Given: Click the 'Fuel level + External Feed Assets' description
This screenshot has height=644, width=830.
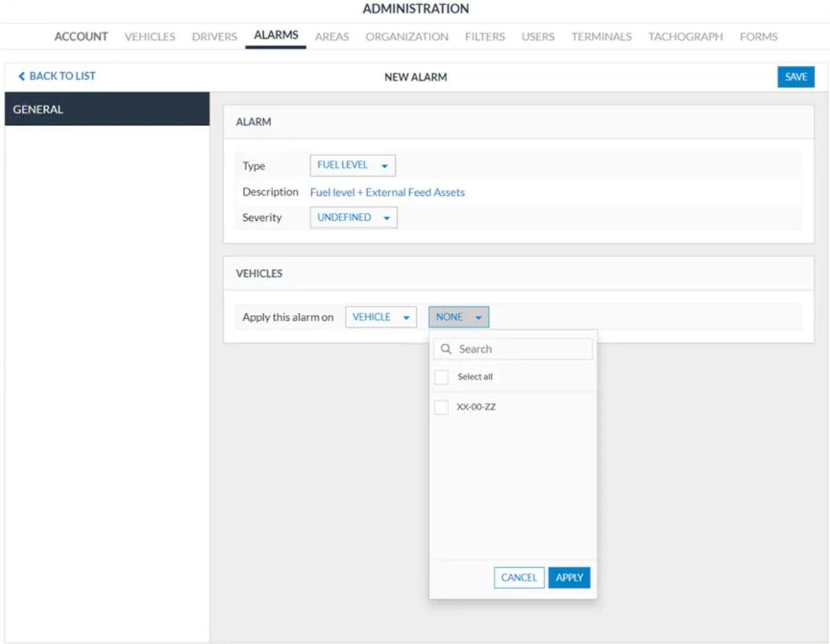Looking at the screenshot, I should [x=387, y=192].
